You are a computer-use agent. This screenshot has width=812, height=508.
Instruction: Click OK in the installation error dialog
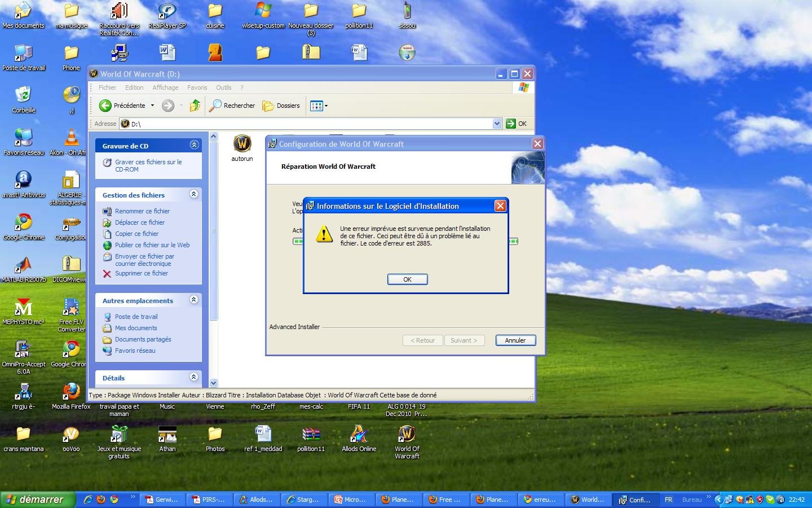407,279
